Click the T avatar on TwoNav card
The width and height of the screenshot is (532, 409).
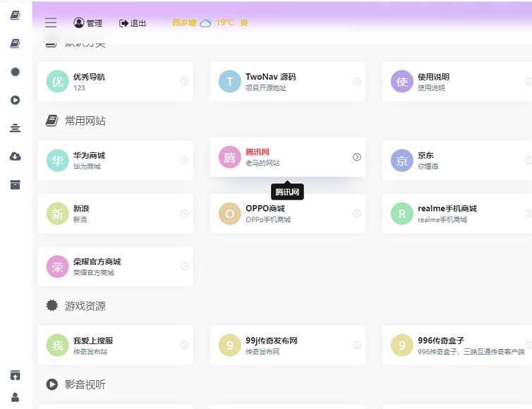(230, 81)
